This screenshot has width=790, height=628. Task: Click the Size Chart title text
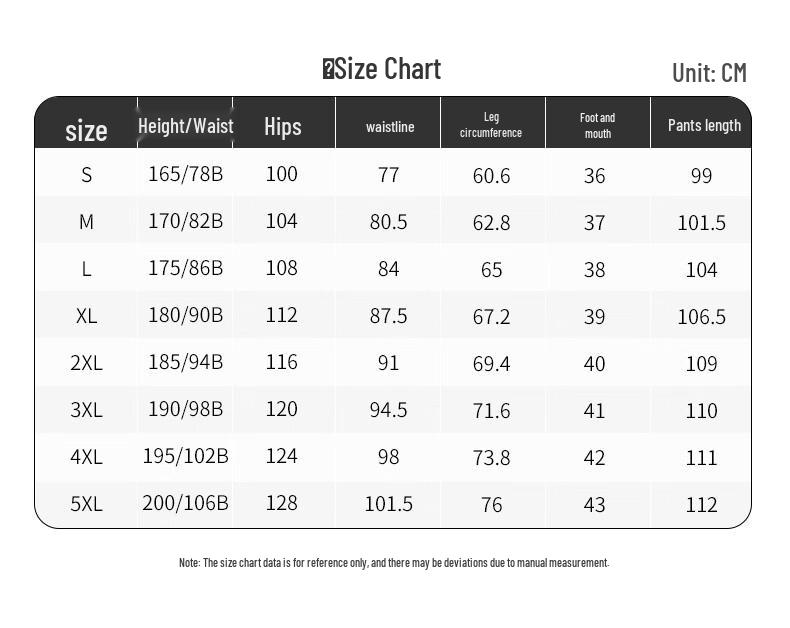(x=388, y=69)
